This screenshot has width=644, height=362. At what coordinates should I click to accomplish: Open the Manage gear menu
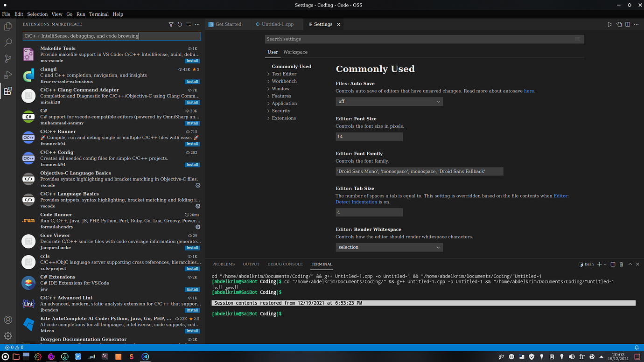pyautogui.click(x=7, y=335)
